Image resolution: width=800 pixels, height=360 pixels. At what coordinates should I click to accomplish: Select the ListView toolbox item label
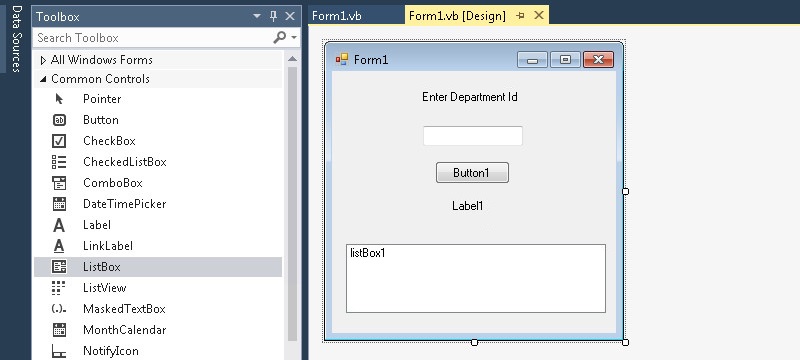105,288
